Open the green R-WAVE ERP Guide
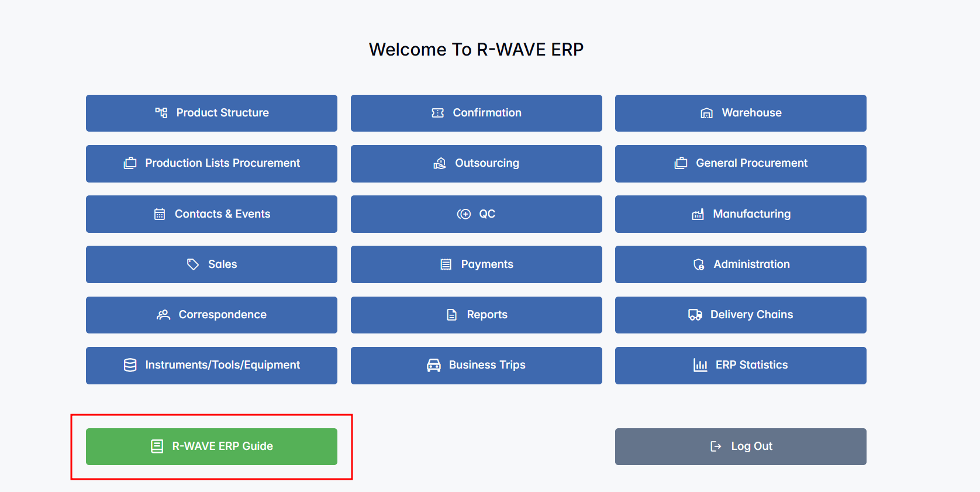This screenshot has height=492, width=980. [x=212, y=446]
